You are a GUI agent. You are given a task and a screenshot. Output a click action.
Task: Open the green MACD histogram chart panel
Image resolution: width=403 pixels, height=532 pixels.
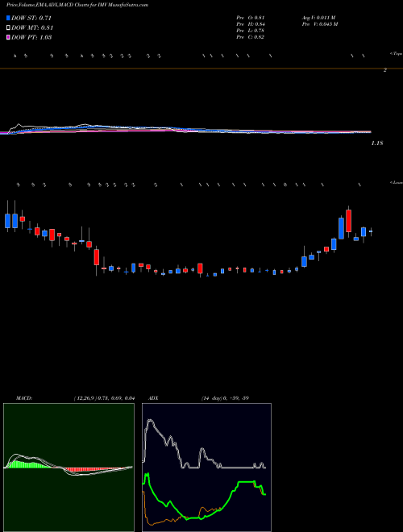(x=69, y=468)
